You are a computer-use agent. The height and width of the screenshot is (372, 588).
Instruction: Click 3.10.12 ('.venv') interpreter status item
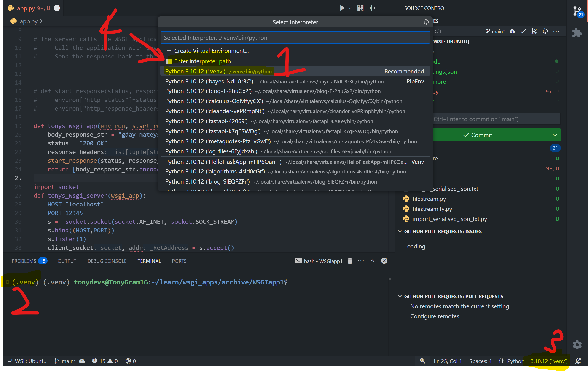(x=549, y=361)
